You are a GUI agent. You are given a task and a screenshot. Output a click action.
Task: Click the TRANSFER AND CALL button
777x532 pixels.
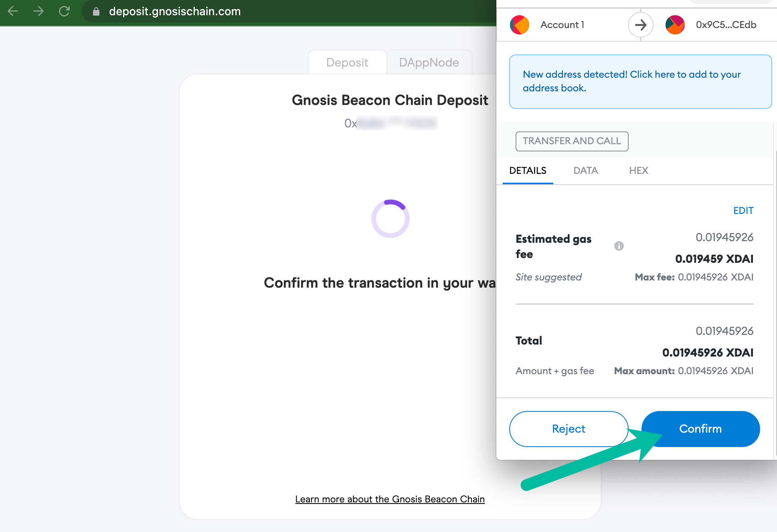[x=572, y=141]
